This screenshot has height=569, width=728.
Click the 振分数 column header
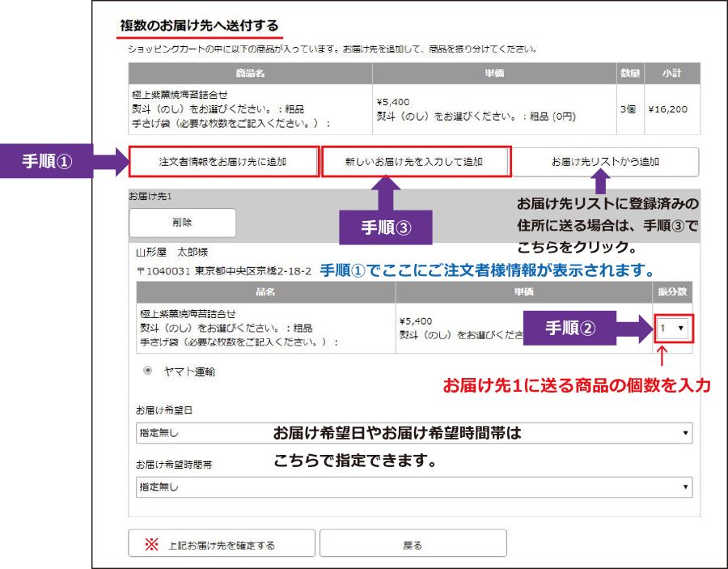(x=671, y=291)
